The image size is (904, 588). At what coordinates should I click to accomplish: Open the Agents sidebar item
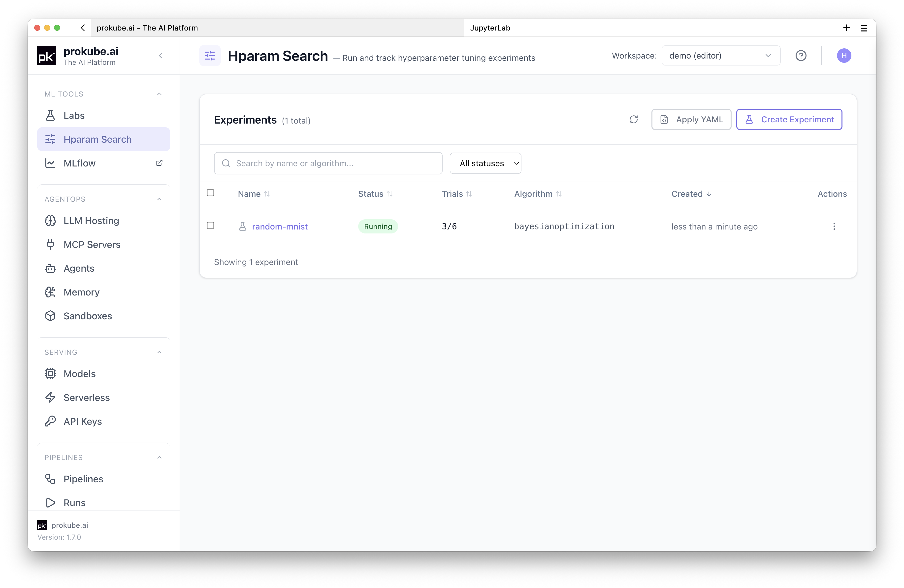[103, 268]
